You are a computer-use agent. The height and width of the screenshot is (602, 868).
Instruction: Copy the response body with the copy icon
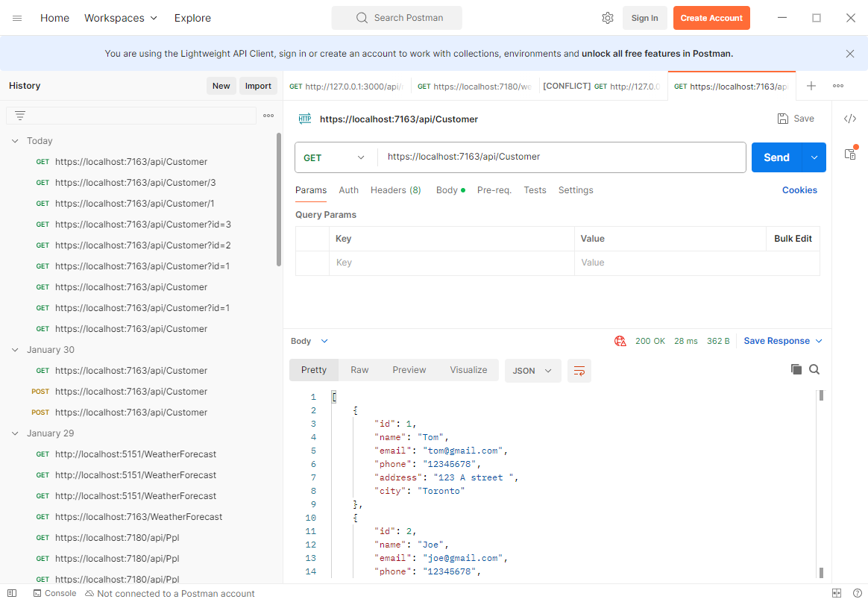pyautogui.click(x=796, y=369)
